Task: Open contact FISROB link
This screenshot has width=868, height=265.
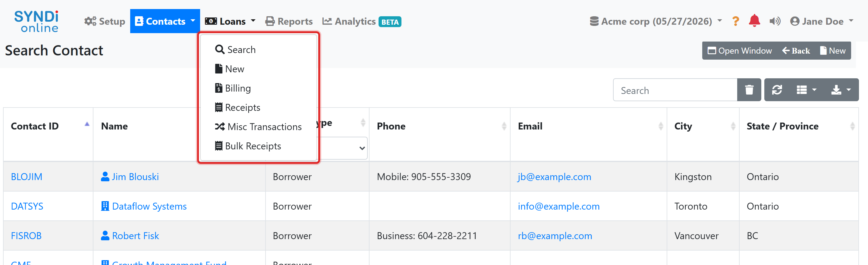Action: 26,236
